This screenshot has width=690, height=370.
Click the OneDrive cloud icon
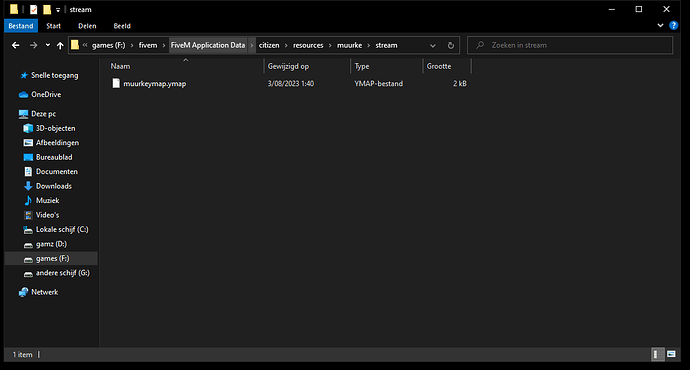click(23, 95)
